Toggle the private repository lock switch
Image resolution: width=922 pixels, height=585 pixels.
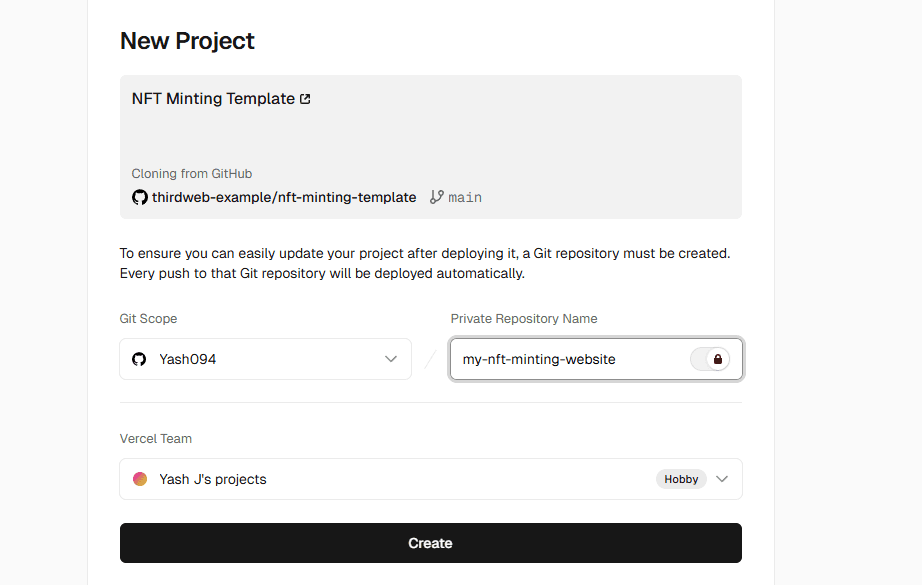pos(710,359)
